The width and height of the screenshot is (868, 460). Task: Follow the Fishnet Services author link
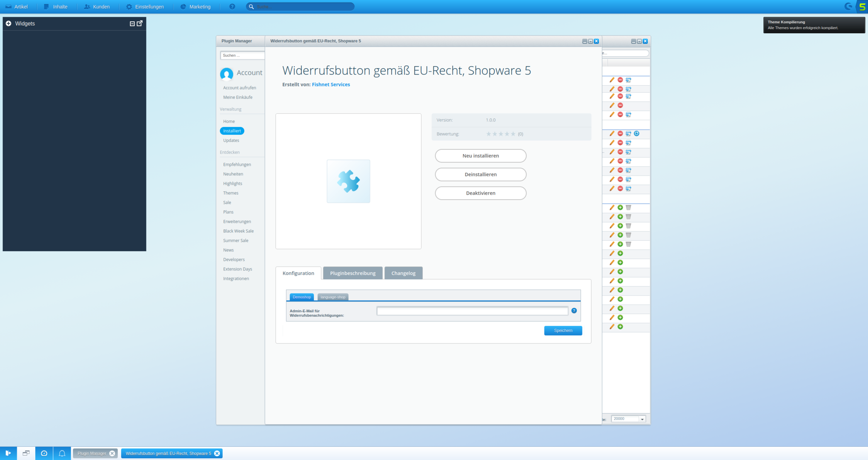[331, 84]
